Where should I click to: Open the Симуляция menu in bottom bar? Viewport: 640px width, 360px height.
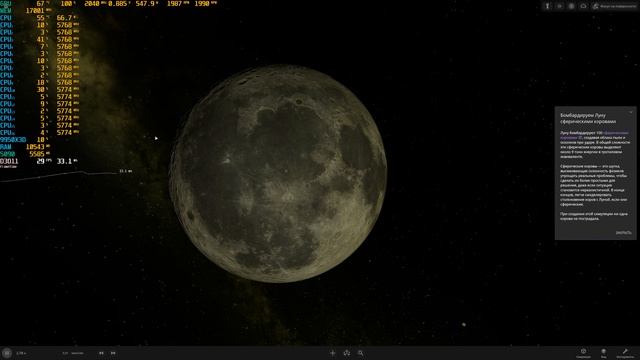[x=583, y=353]
